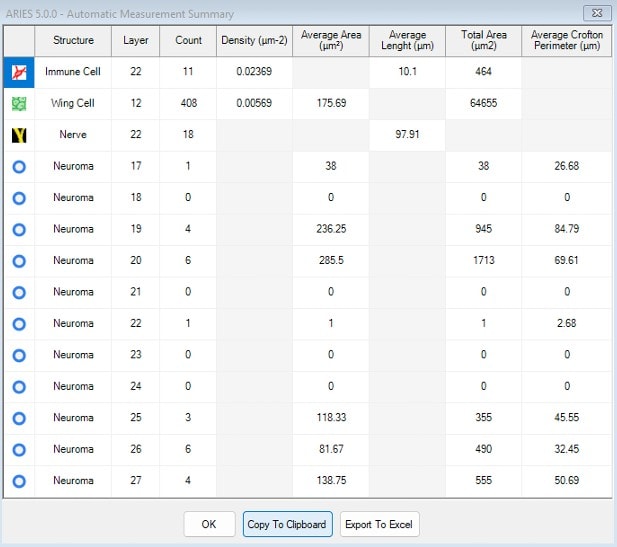Viewport: 617px width, 547px height.
Task: Click average area value '175.69'
Action: tap(331, 103)
